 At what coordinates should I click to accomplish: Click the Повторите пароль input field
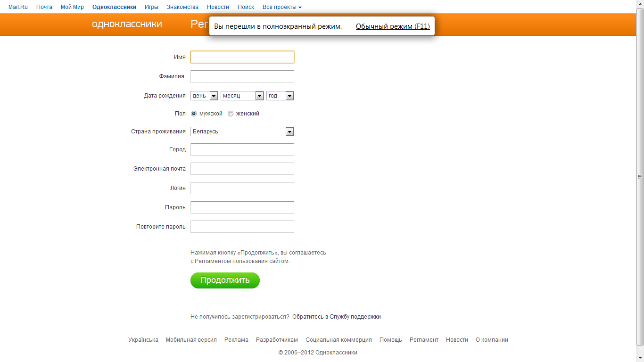(x=242, y=227)
